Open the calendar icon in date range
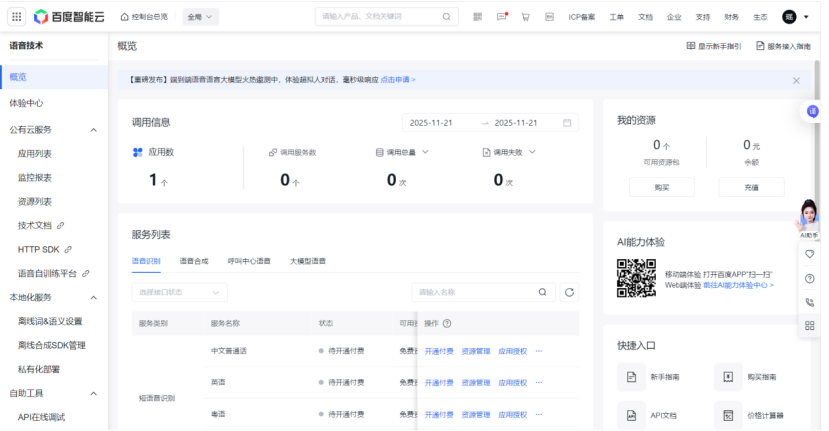The height and width of the screenshot is (431, 829). pos(567,123)
